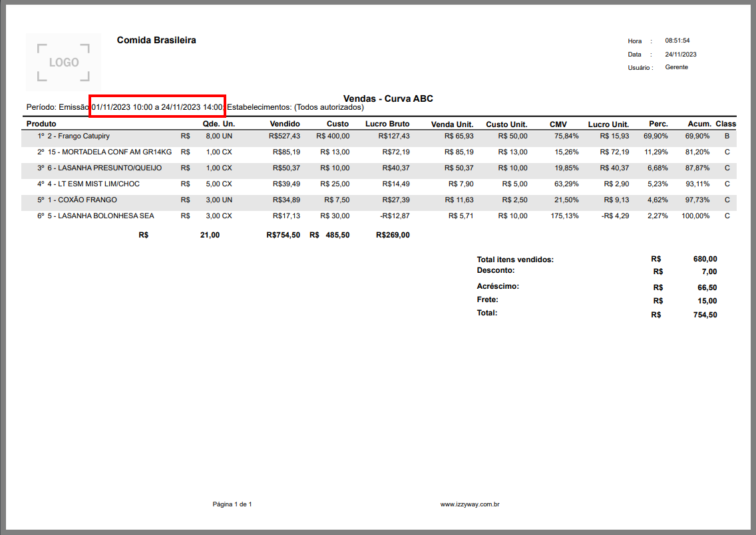Click unit sale value R$ 7,90
Image resolution: width=756 pixels, height=535 pixels.
coord(461,184)
